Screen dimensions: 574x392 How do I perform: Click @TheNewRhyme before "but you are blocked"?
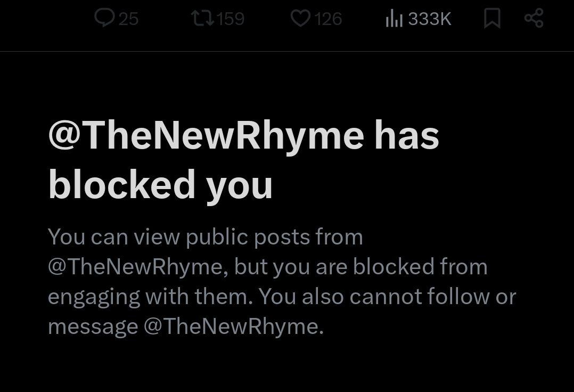tap(138, 267)
